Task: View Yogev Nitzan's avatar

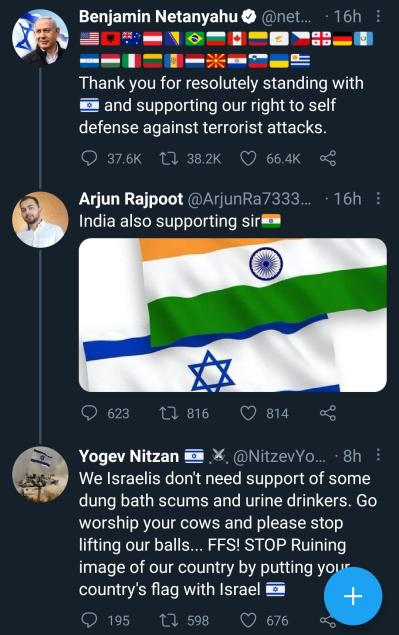Action: (x=40, y=475)
